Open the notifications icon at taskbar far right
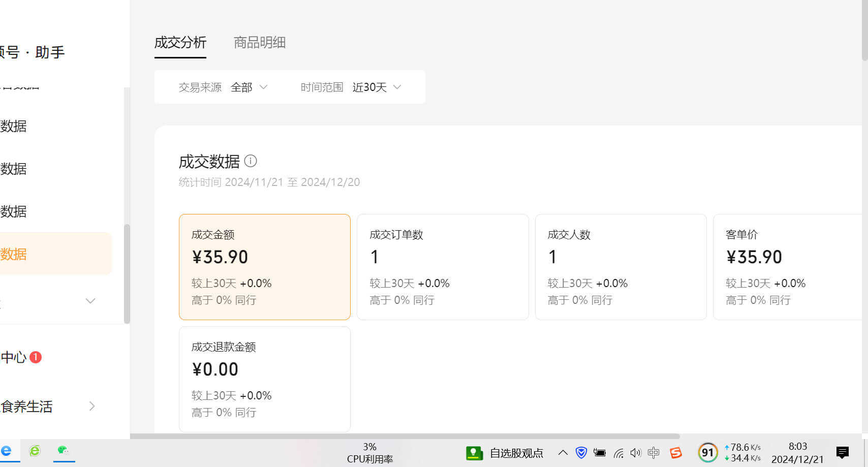 843,452
